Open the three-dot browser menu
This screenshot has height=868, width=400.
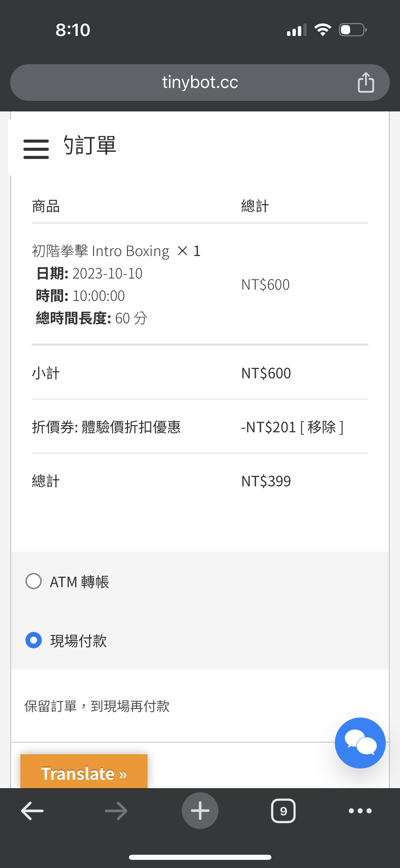(x=360, y=811)
